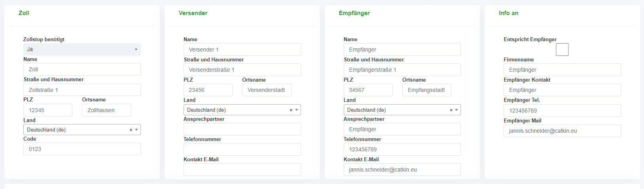Image resolution: width=644 pixels, height=189 pixels.
Task: Click the Versender Kontakt E-Mail field
Action: [242, 170]
